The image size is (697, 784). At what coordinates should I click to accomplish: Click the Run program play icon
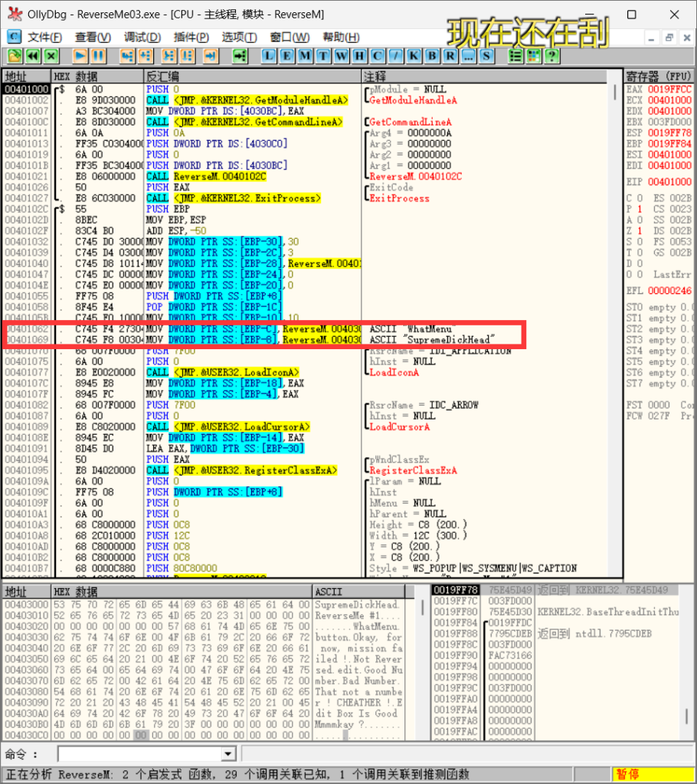click(80, 56)
